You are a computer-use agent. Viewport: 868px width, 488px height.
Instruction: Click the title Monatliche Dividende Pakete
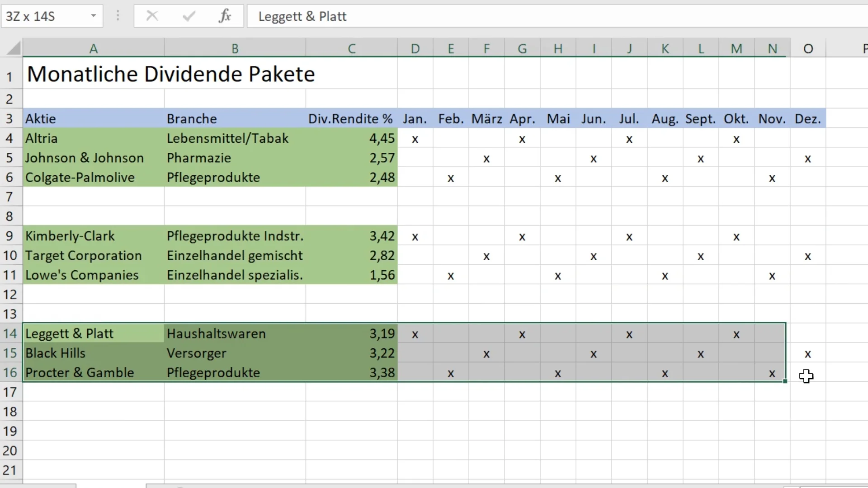point(171,74)
